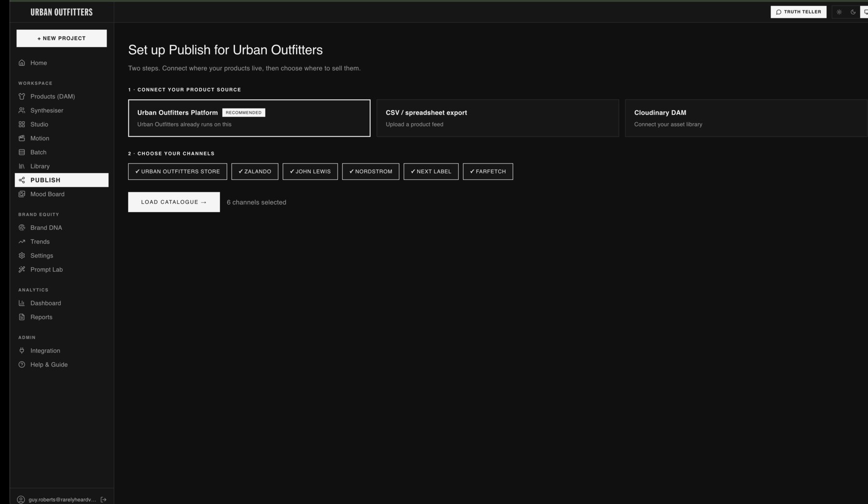Image resolution: width=868 pixels, height=504 pixels.
Task: Click the Trends arrow icon
Action: (x=22, y=242)
